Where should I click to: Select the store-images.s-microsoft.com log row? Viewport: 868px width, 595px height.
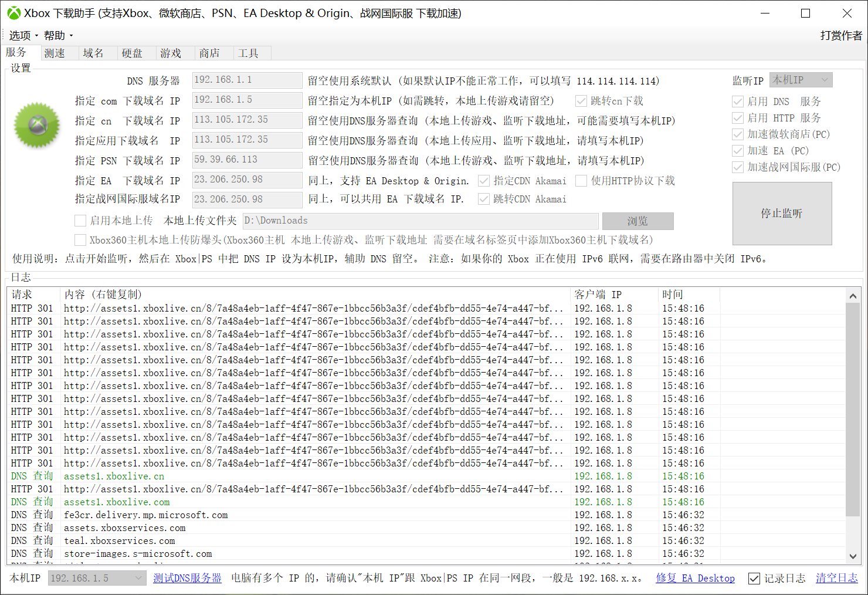(427, 553)
